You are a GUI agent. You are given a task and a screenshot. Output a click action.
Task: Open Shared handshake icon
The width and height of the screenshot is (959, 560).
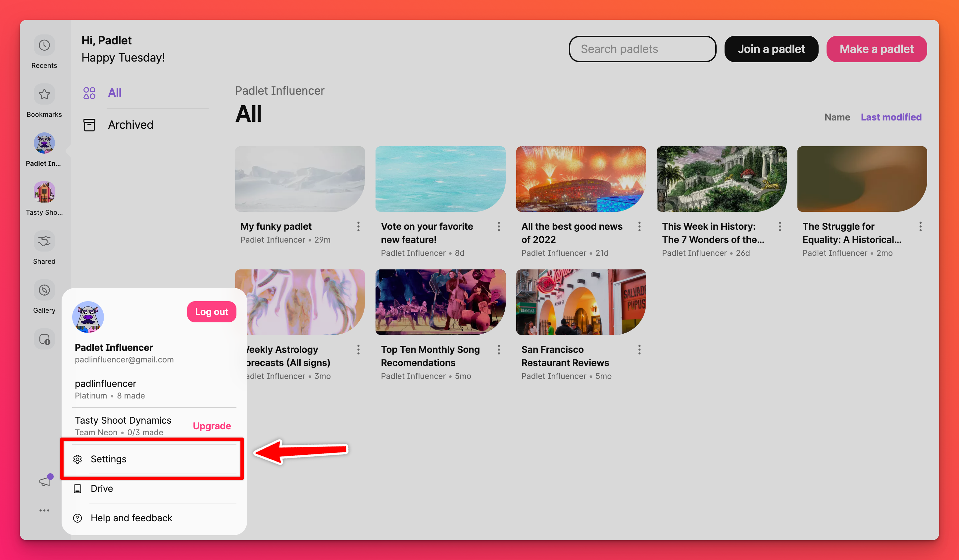[44, 241]
